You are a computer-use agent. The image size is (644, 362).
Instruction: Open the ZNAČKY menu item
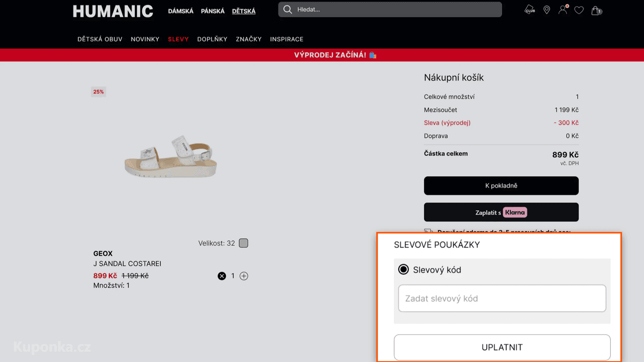coord(248,39)
